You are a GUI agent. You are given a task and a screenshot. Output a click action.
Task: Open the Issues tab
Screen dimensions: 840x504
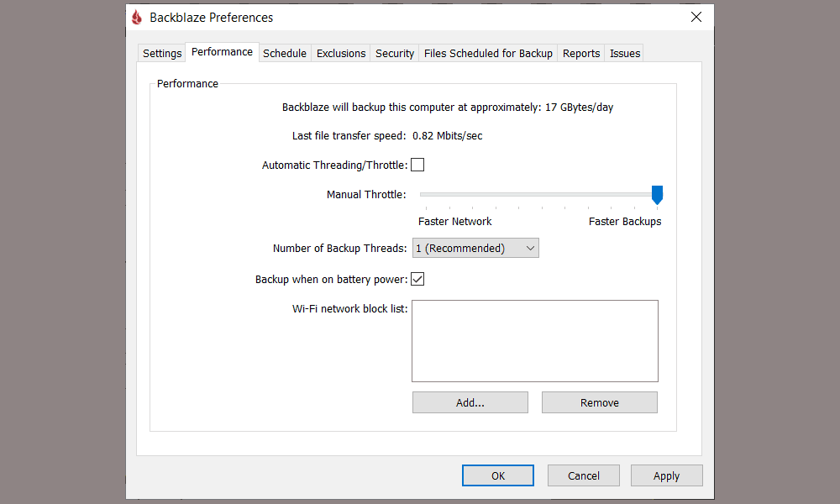(x=625, y=53)
